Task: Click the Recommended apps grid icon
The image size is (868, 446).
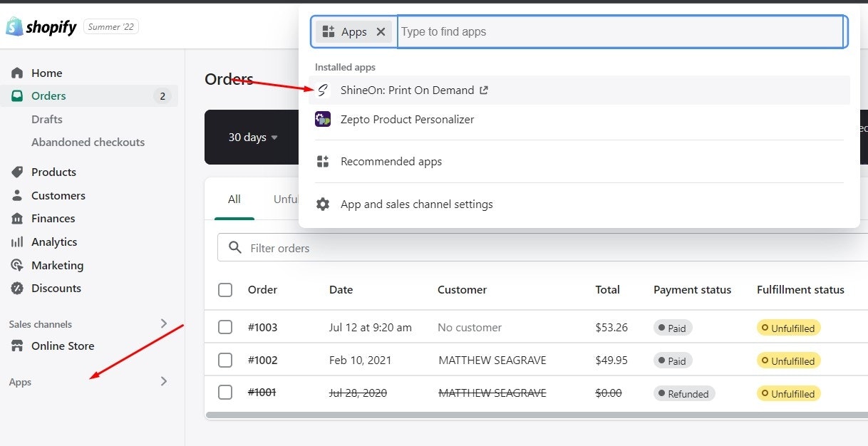Action: [x=323, y=162]
